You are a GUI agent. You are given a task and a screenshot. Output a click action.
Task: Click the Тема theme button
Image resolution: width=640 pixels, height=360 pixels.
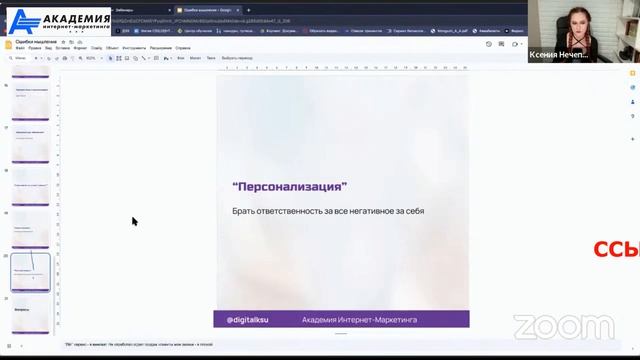point(211,58)
